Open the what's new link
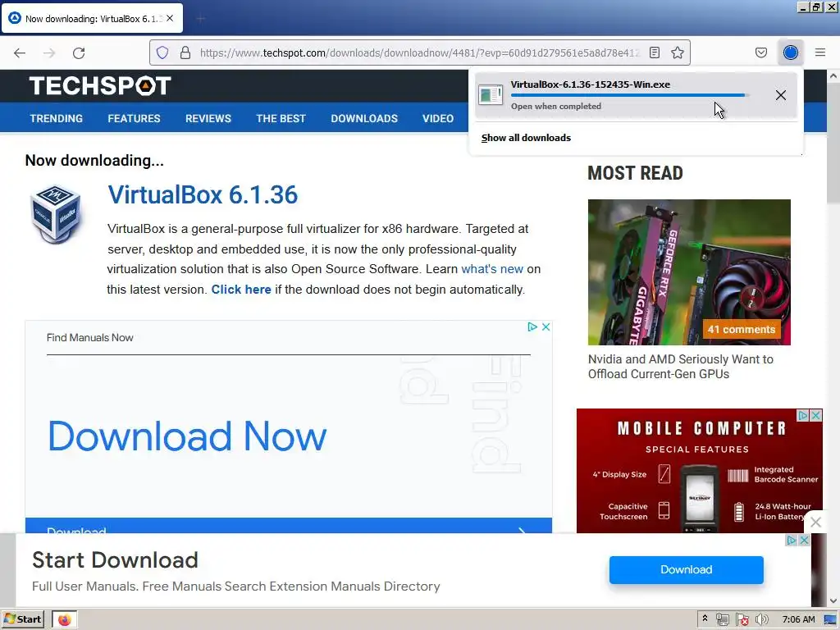The image size is (840, 630). point(492,269)
